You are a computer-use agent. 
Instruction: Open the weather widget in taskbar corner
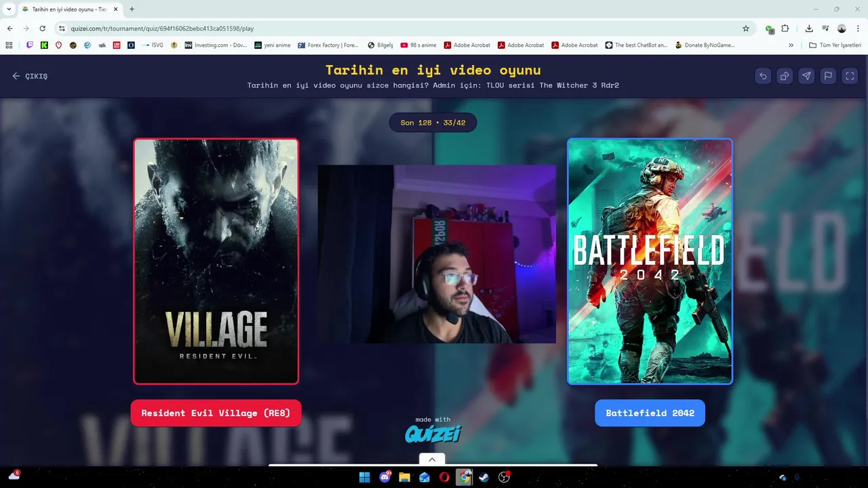click(x=14, y=476)
